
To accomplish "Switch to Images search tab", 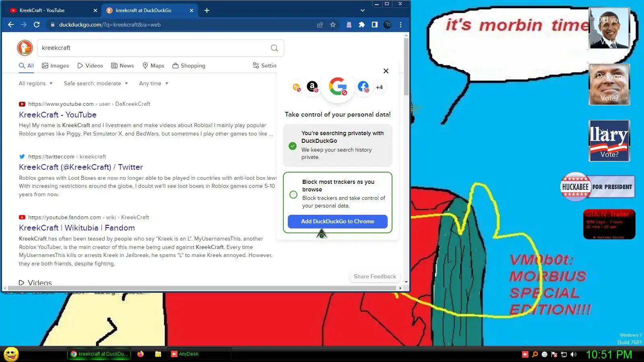I will tap(56, 66).
